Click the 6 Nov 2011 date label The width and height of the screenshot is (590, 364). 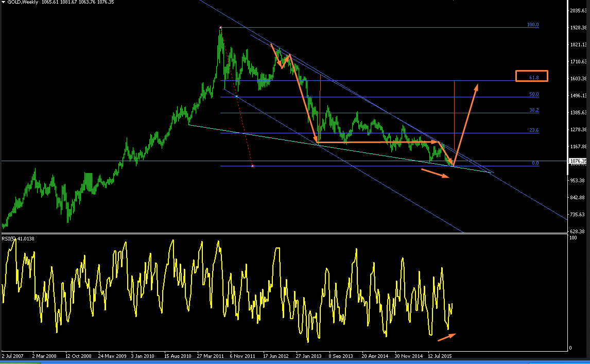coord(242,356)
